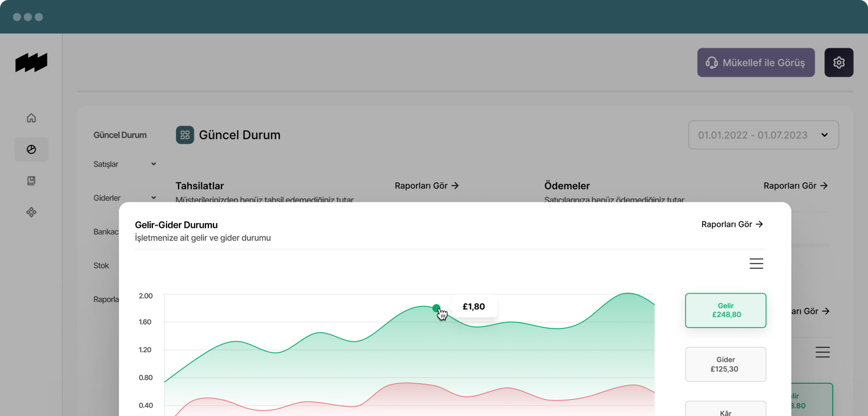Click the green data point on chart
The height and width of the screenshot is (416, 868).
(436, 308)
